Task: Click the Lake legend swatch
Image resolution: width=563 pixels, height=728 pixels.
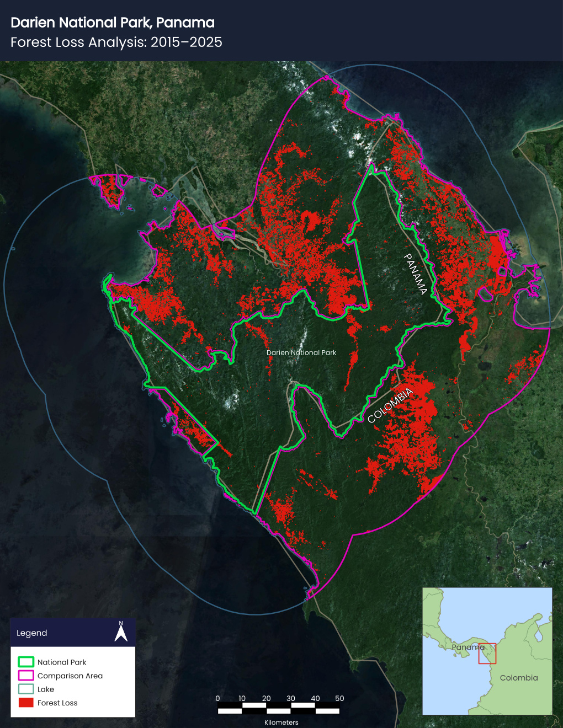Action: point(26,689)
